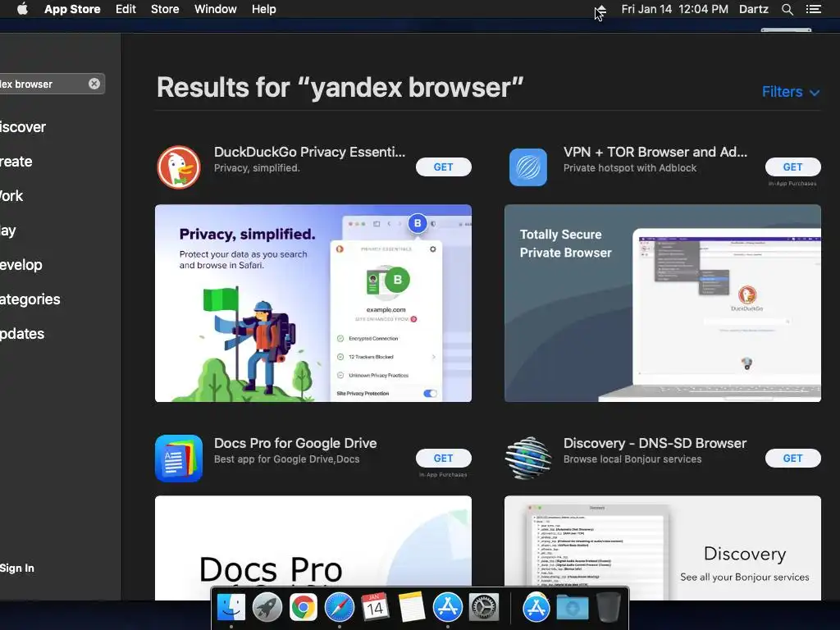Image resolution: width=840 pixels, height=630 pixels.
Task: Click the VPN + TOR Browser and Ad... title
Action: [x=655, y=152]
